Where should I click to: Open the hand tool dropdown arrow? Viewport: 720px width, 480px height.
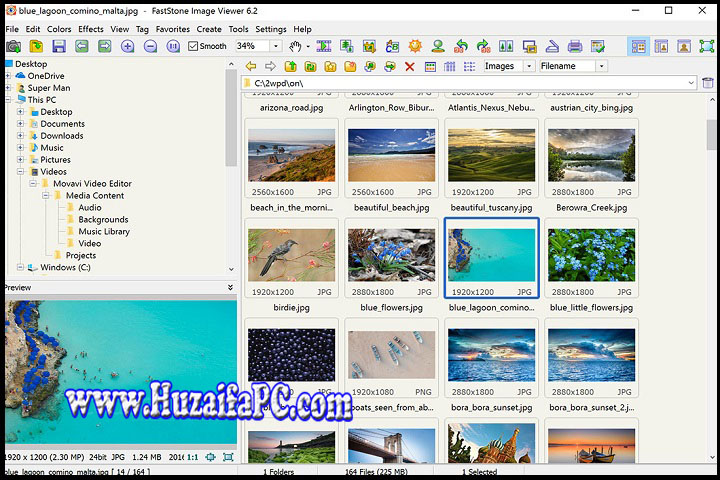click(x=308, y=46)
